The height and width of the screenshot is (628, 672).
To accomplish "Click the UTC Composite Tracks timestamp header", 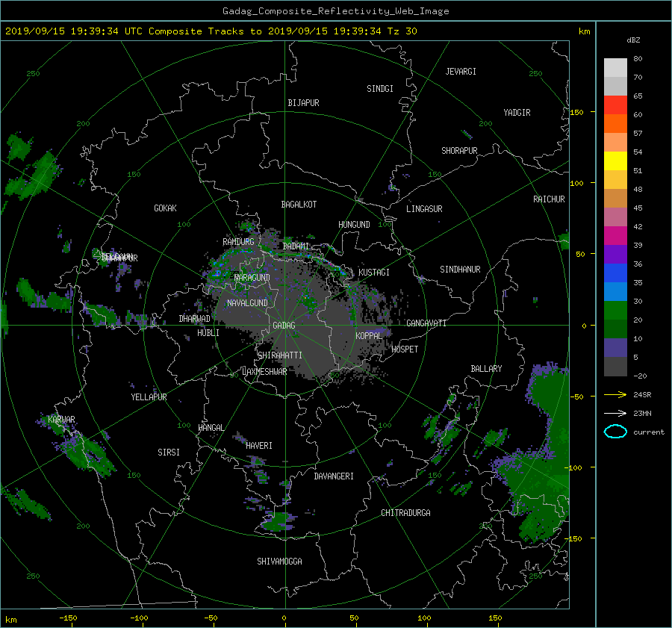I will click(x=211, y=31).
